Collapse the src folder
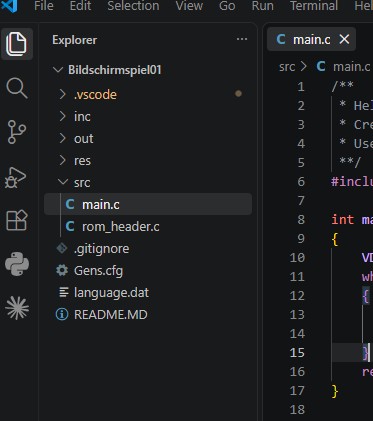The width and height of the screenshot is (373, 421). (63, 182)
